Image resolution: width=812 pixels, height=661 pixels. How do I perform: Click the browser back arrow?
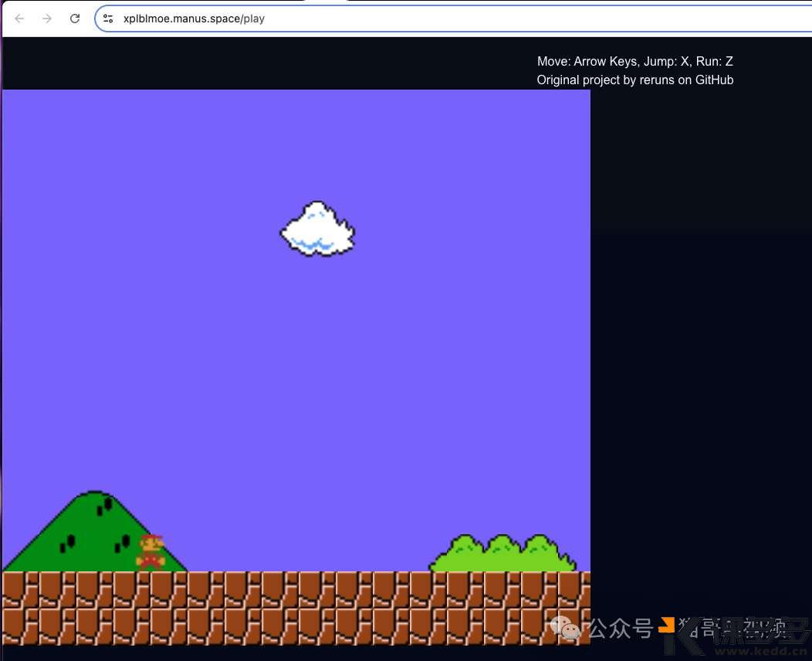point(19,19)
